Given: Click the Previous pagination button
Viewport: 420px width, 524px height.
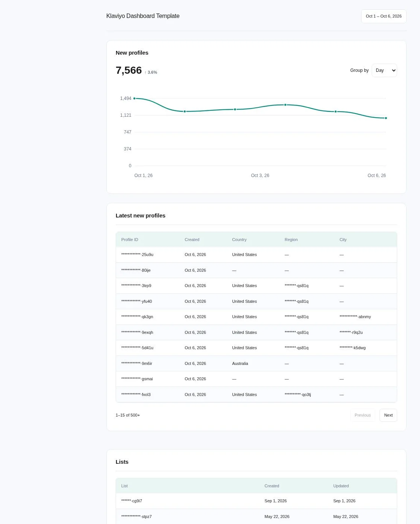Looking at the screenshot, I should 362,415.
